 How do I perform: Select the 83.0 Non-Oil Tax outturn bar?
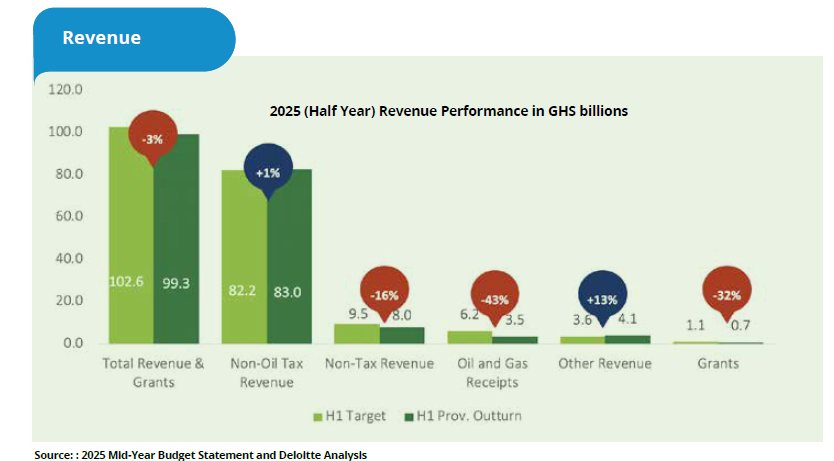click(290, 260)
